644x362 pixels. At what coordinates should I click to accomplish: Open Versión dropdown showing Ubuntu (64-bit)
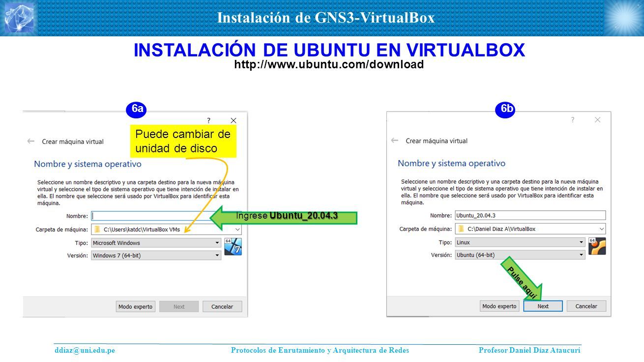(x=520, y=255)
